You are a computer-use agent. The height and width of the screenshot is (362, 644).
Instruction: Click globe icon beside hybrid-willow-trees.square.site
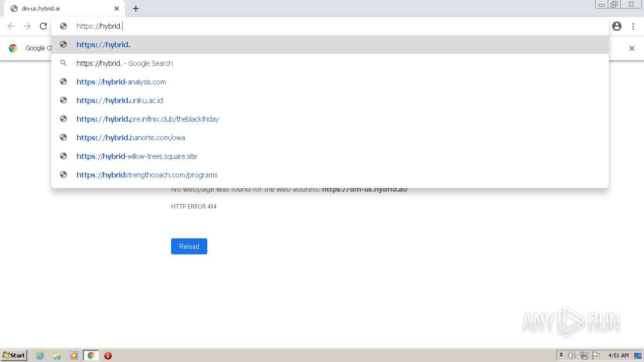63,156
